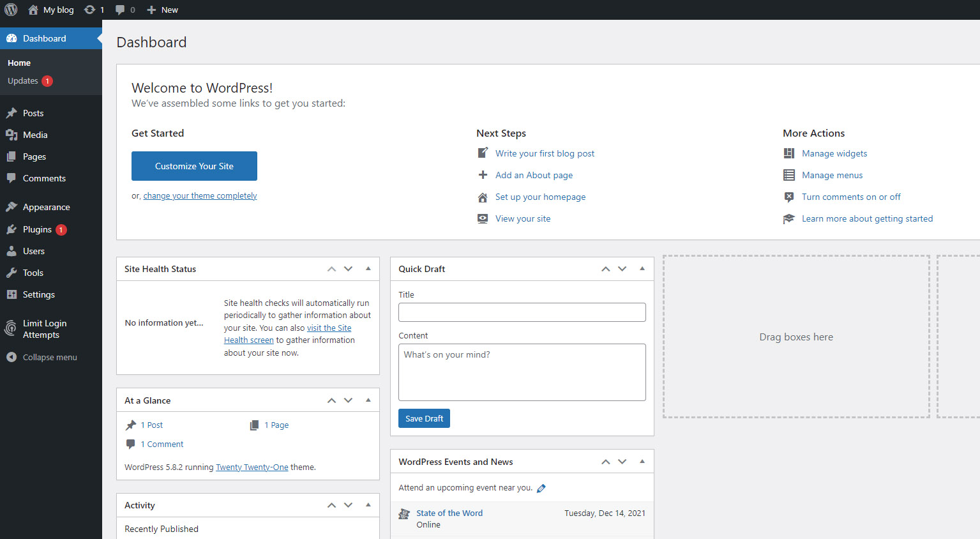Click the Collapse menu arrow icon
Screen dimensions: 980x539
tap(11, 357)
